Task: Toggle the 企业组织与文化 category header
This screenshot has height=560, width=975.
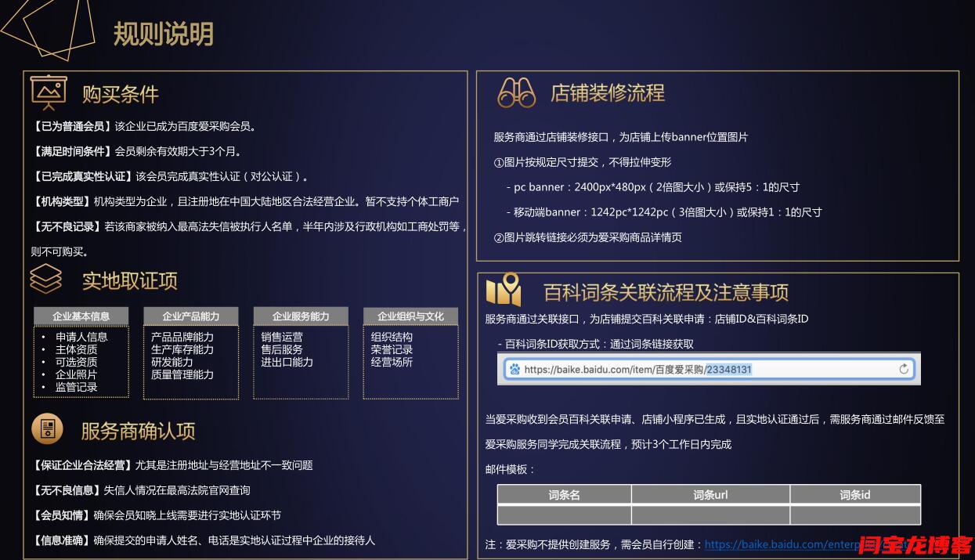Action: click(410, 316)
